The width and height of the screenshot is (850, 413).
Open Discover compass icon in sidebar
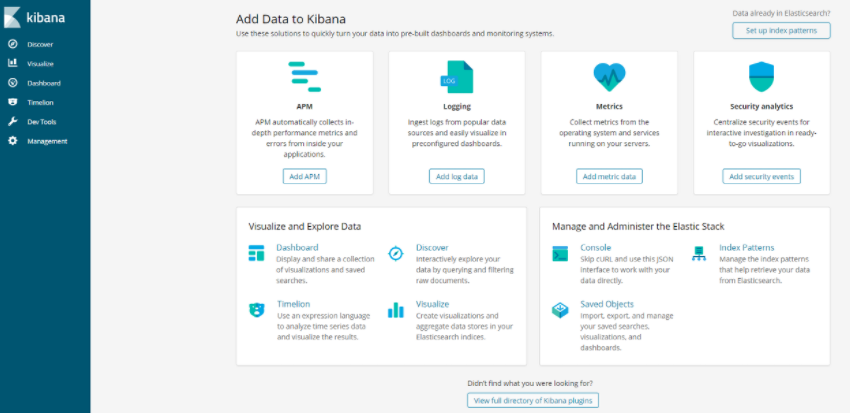(x=12, y=44)
